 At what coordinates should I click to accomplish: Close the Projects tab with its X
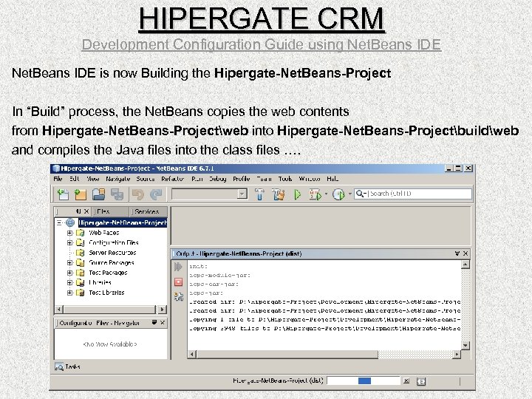pos(86,211)
